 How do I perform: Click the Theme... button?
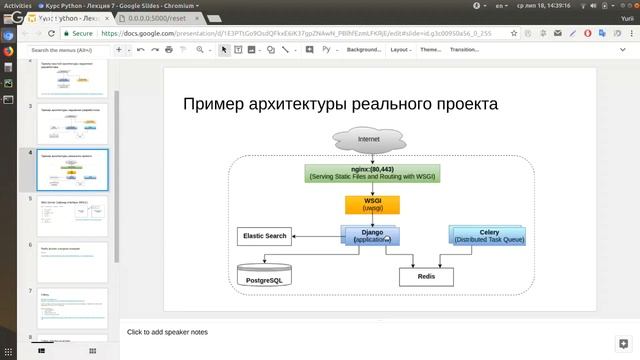pos(431,50)
